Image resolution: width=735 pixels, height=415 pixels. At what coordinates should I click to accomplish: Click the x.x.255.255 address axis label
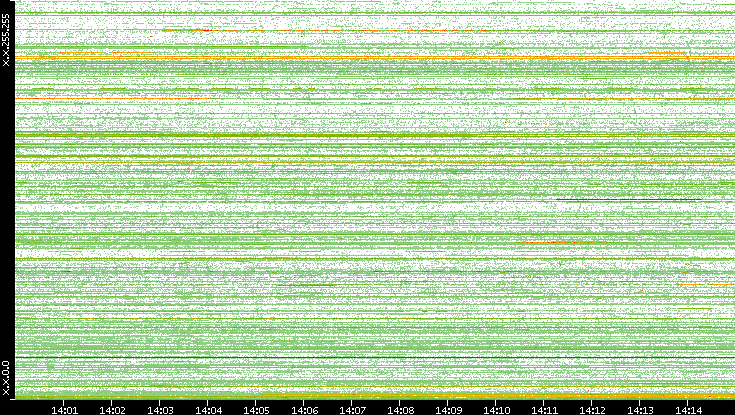tap(6, 40)
